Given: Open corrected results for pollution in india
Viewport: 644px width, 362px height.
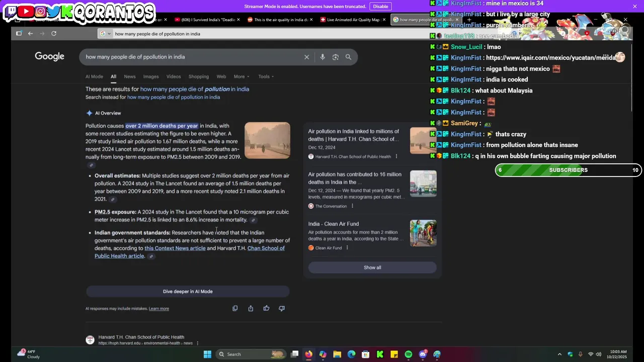Looking at the screenshot, I should (x=195, y=89).
